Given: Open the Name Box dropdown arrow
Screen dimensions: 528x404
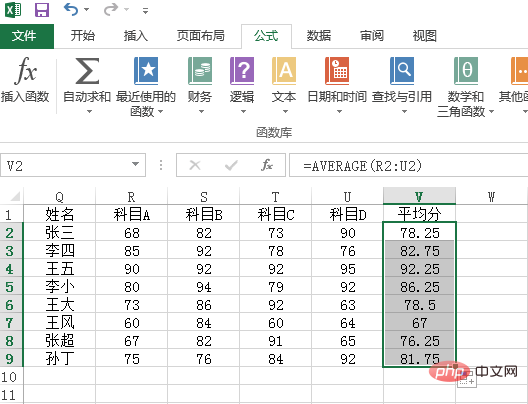Looking at the screenshot, I should (135, 164).
